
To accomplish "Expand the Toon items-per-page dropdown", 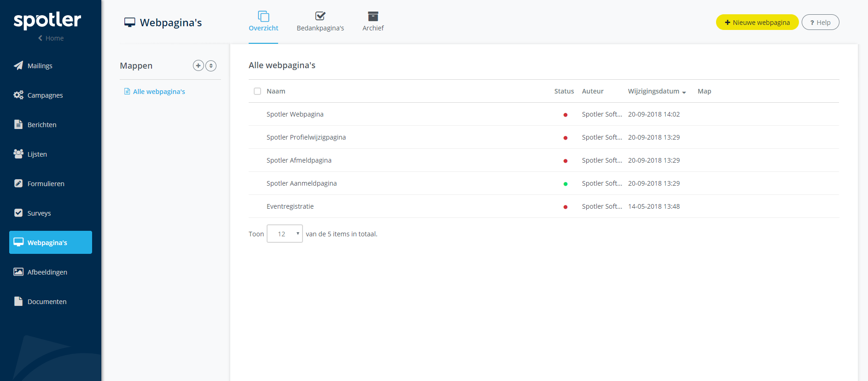I will [x=285, y=234].
